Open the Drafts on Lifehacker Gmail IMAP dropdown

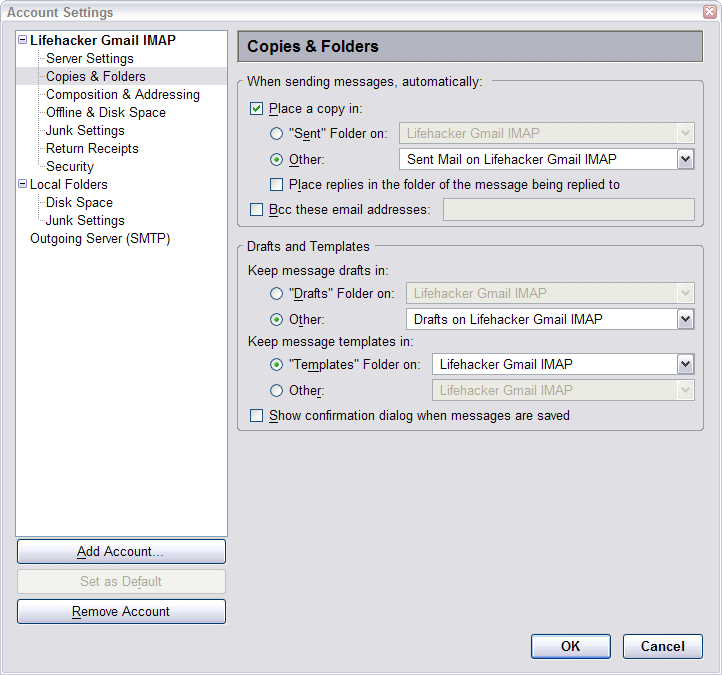click(550, 319)
